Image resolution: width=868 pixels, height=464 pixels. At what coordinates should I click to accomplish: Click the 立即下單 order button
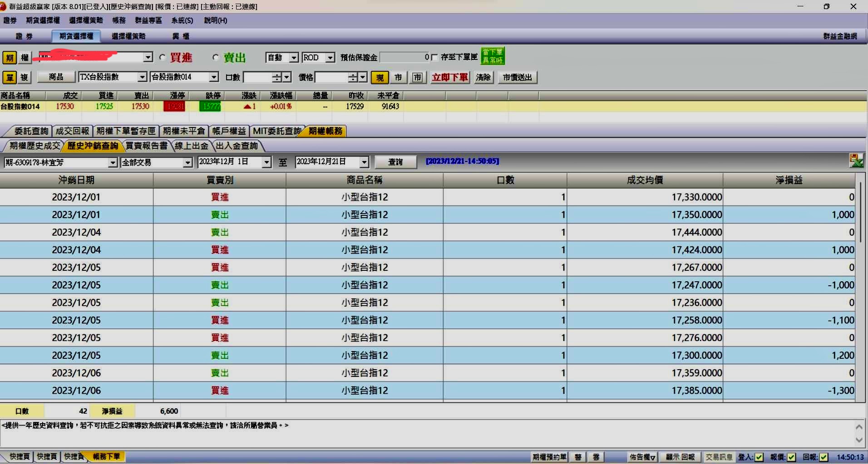pyautogui.click(x=450, y=78)
